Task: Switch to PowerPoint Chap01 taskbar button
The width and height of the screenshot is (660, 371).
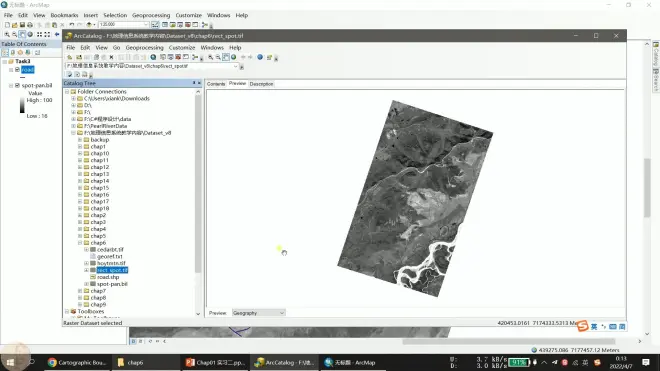Action: 215,363
